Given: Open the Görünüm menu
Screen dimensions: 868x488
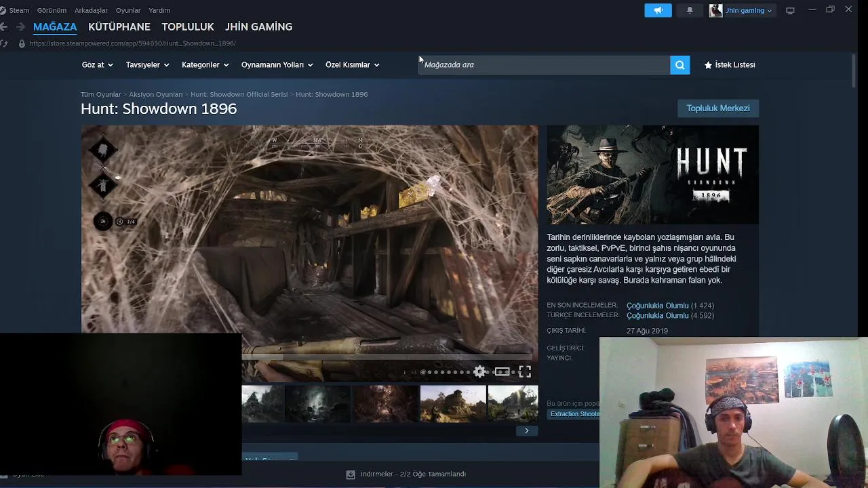Looking at the screenshot, I should click(x=52, y=10).
